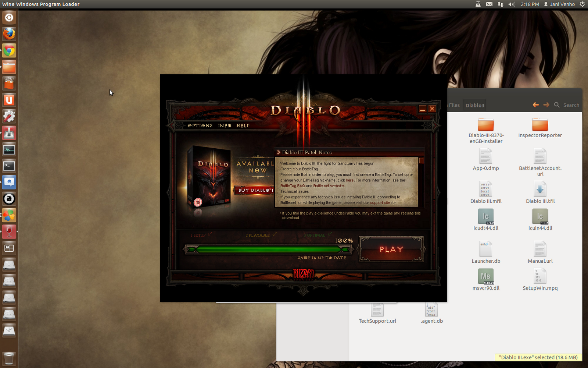Launch the Terminal from the dock

[x=9, y=166]
